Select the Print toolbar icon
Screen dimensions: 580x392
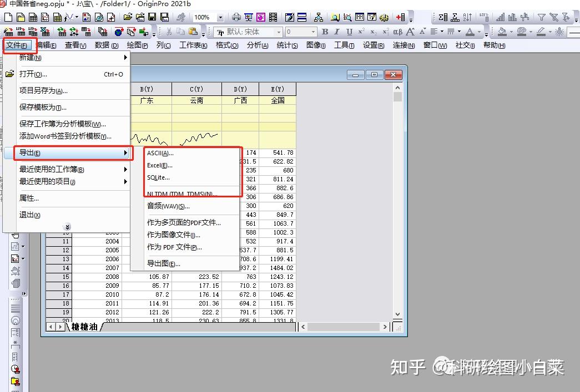tap(237, 17)
